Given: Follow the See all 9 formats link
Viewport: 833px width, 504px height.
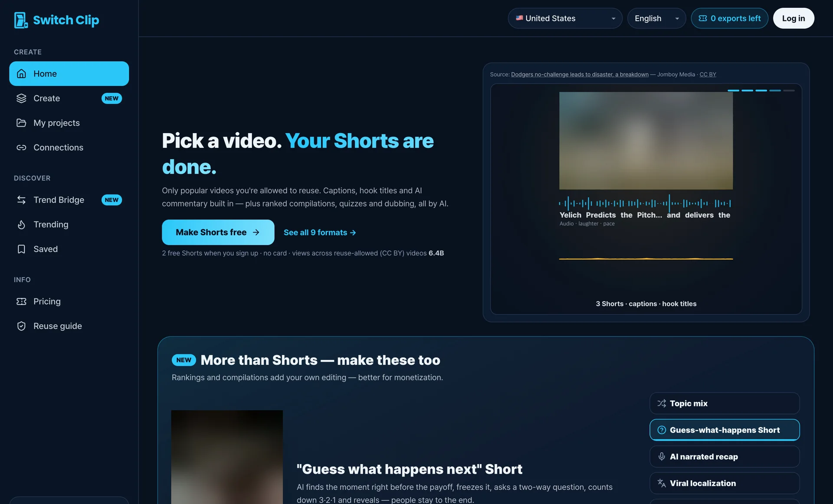Looking at the screenshot, I should tap(320, 232).
